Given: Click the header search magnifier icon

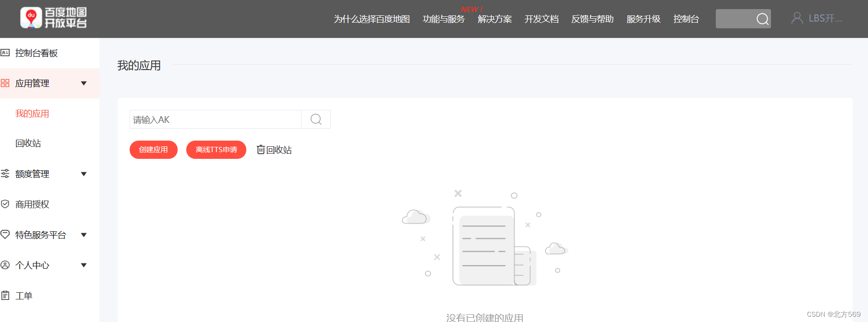Looking at the screenshot, I should (x=762, y=19).
